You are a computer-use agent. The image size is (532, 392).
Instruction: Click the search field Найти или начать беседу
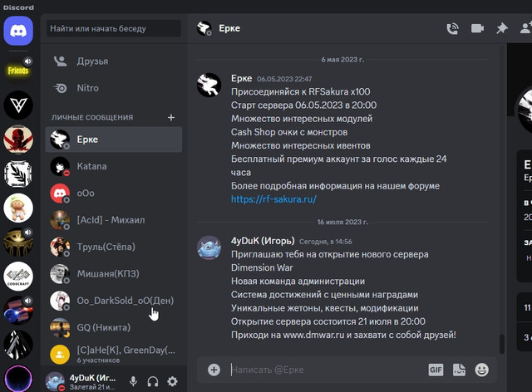pyautogui.click(x=114, y=28)
